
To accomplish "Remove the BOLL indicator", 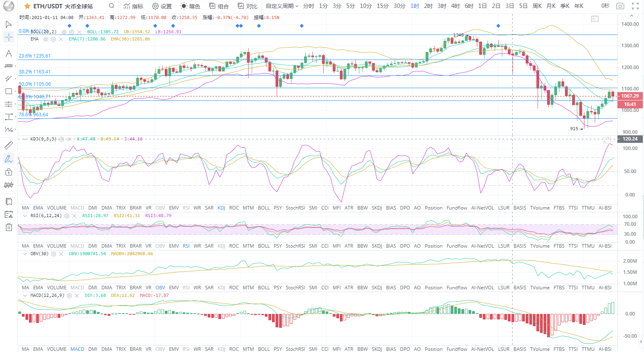I will pyautogui.click(x=79, y=32).
